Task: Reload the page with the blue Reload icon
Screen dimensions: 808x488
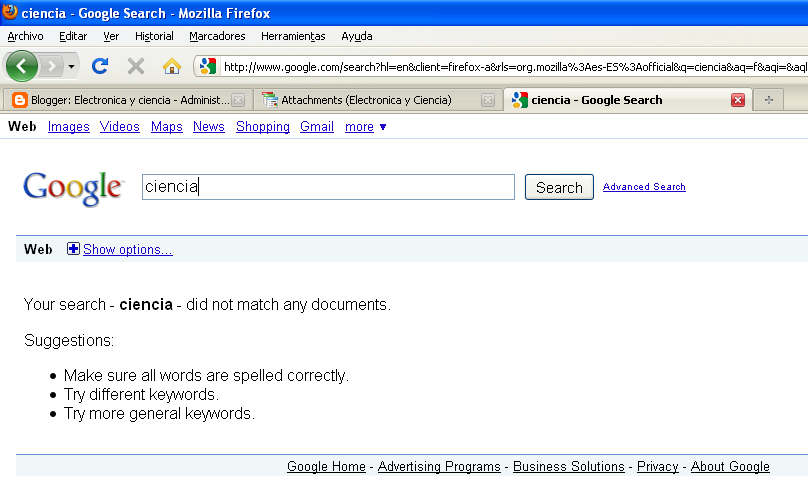Action: (100, 66)
